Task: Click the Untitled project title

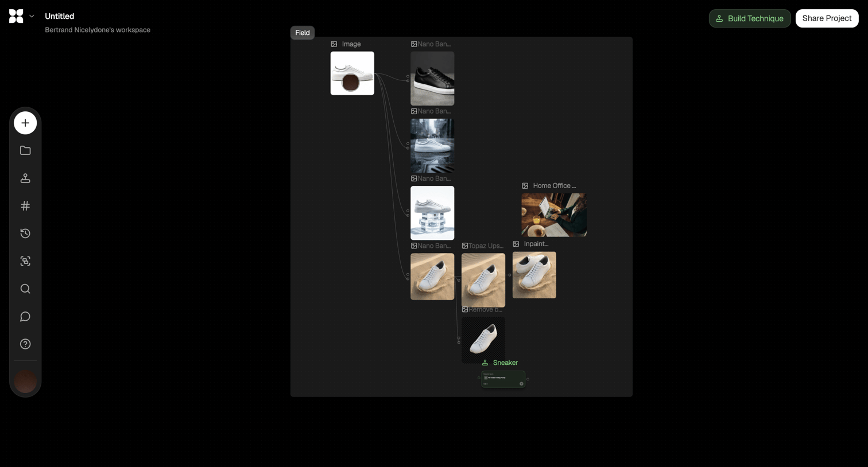Action: pyautogui.click(x=60, y=16)
